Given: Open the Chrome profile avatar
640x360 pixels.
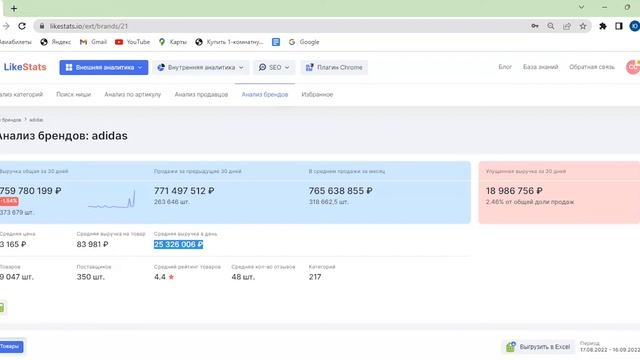Looking at the screenshot, I should point(635,26).
